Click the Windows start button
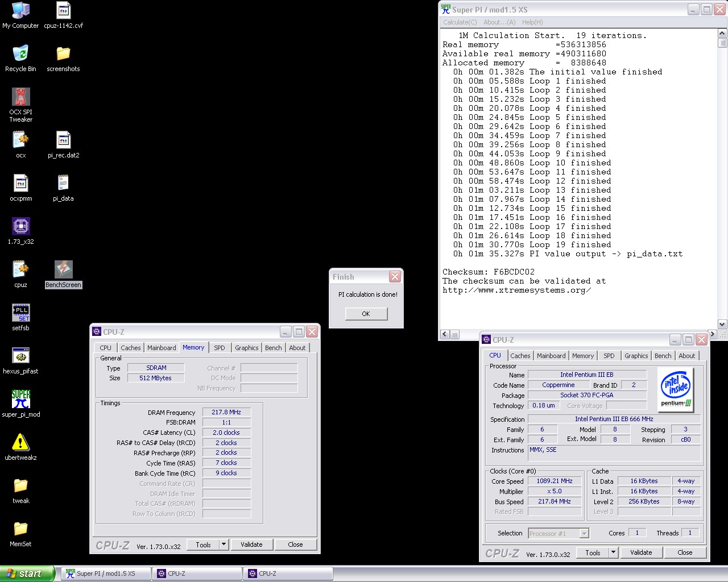Image resolution: width=728 pixels, height=582 pixels. pyautogui.click(x=27, y=573)
